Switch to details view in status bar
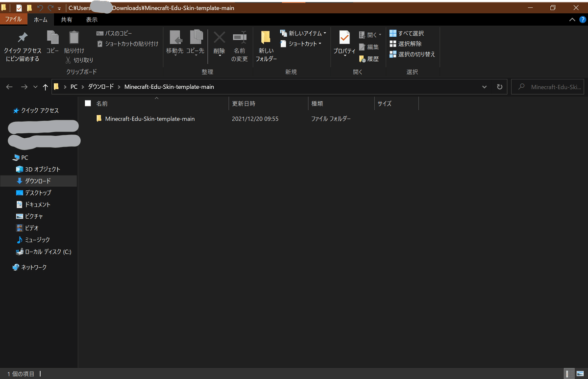The height and width of the screenshot is (379, 588). point(569,374)
